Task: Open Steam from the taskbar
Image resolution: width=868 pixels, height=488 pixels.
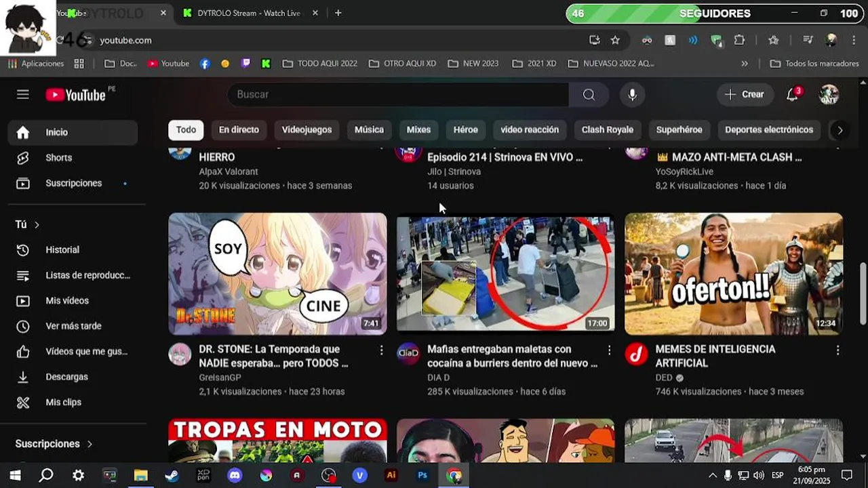Action: tap(172, 476)
